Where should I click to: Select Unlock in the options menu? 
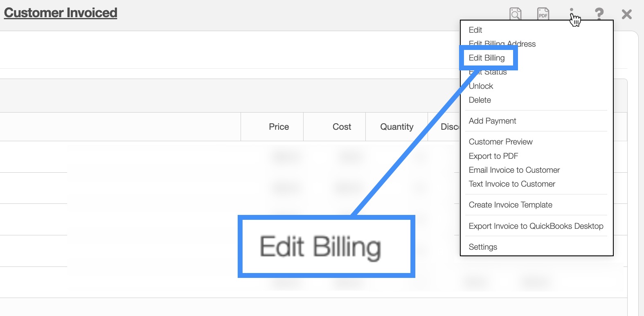[481, 86]
